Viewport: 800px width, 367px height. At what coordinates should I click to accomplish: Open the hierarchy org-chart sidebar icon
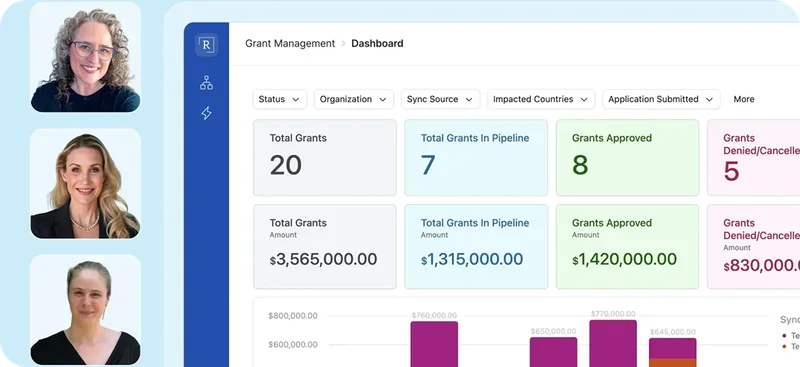click(x=206, y=83)
